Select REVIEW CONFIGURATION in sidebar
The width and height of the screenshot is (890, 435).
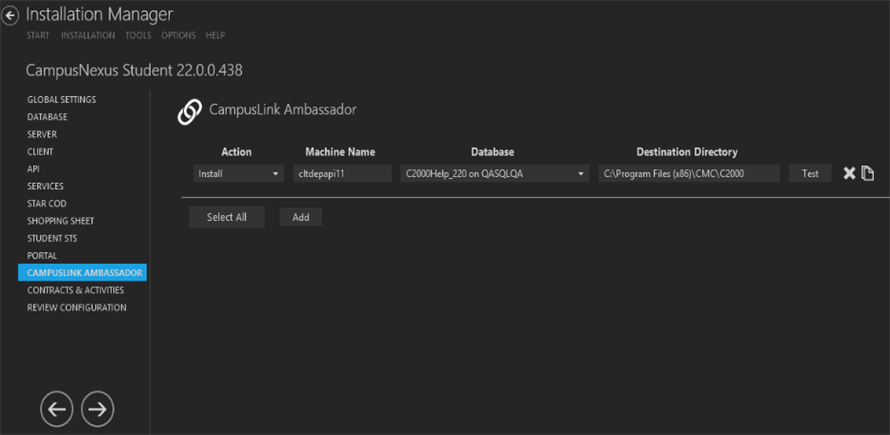pyautogui.click(x=77, y=308)
